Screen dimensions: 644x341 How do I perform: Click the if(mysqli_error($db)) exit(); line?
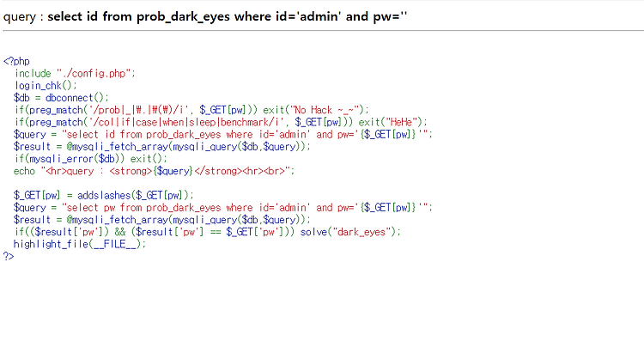coord(91,159)
